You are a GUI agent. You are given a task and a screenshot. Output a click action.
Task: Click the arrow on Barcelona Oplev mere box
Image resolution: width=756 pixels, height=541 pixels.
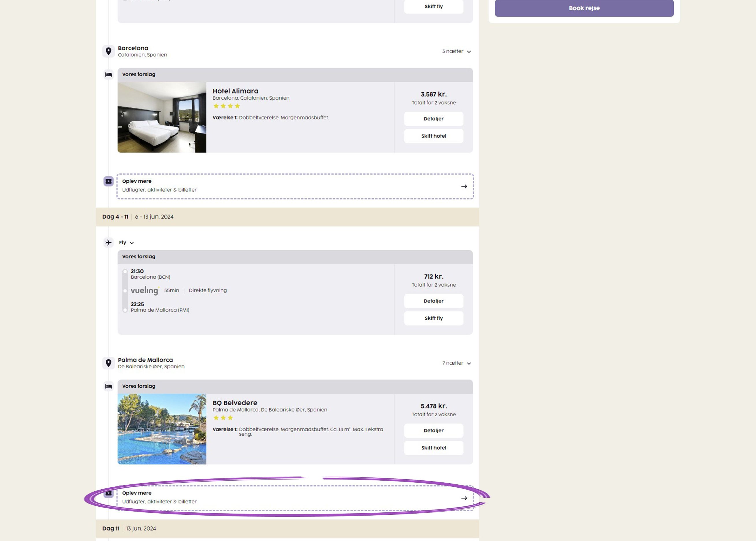(x=464, y=186)
